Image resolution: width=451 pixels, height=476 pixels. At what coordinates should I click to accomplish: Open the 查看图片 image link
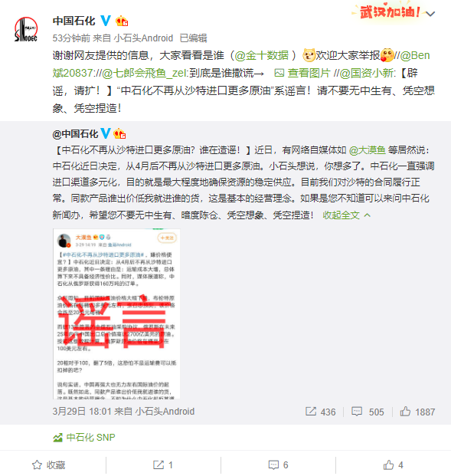point(302,73)
